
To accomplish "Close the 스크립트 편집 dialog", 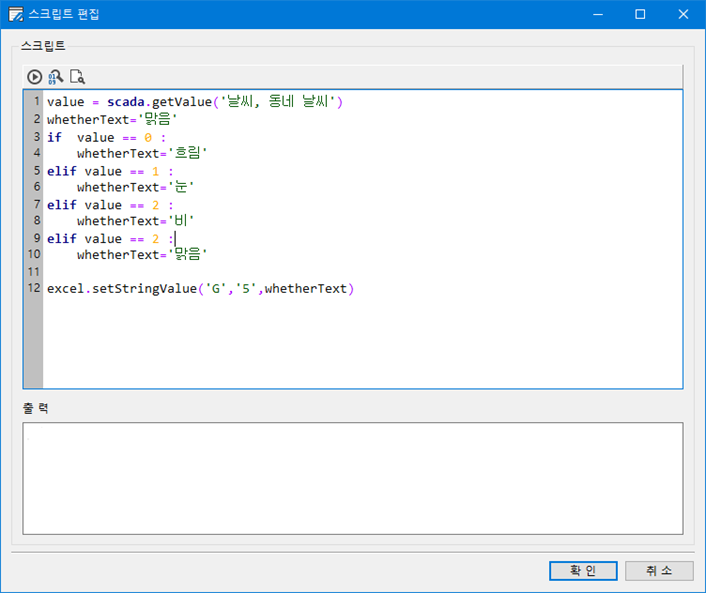I will (x=683, y=14).
